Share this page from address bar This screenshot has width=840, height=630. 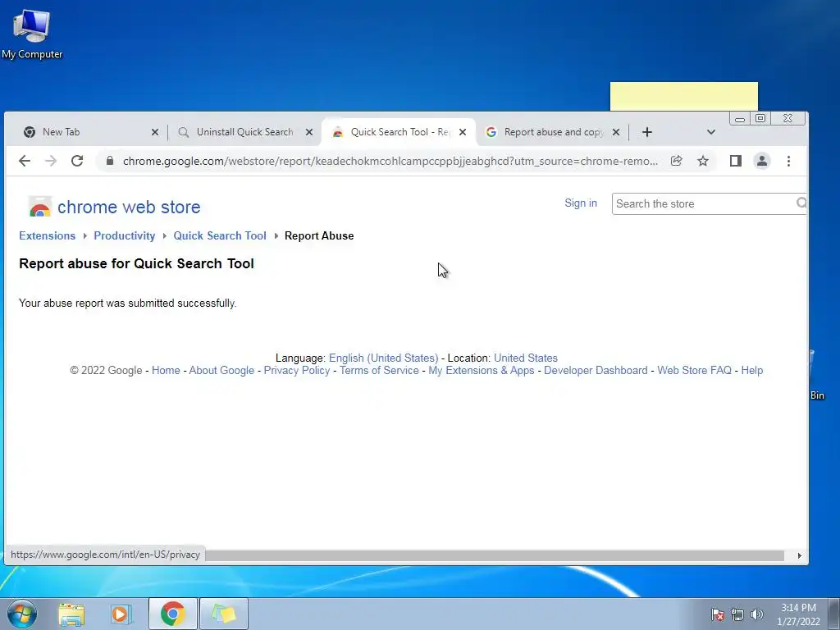point(676,161)
